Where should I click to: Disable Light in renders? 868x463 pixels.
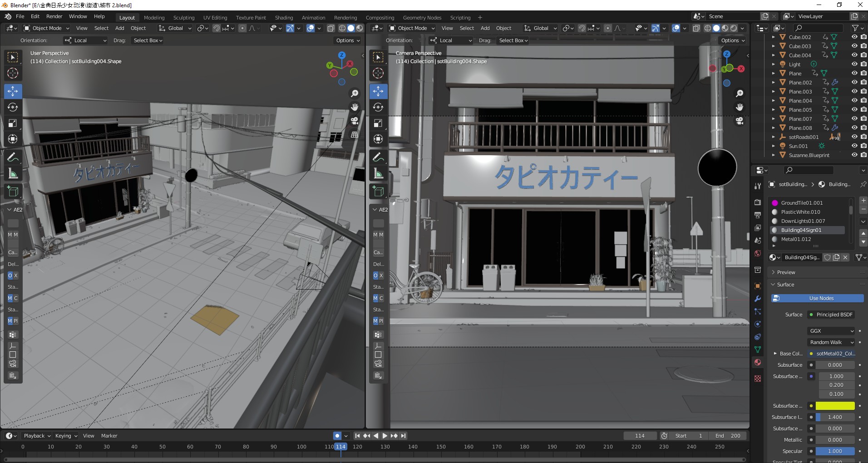click(863, 64)
